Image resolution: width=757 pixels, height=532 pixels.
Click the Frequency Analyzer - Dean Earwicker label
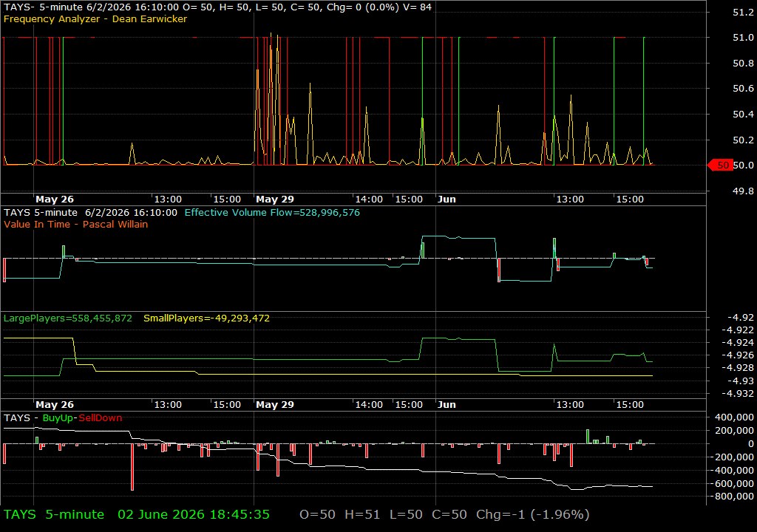coord(95,18)
